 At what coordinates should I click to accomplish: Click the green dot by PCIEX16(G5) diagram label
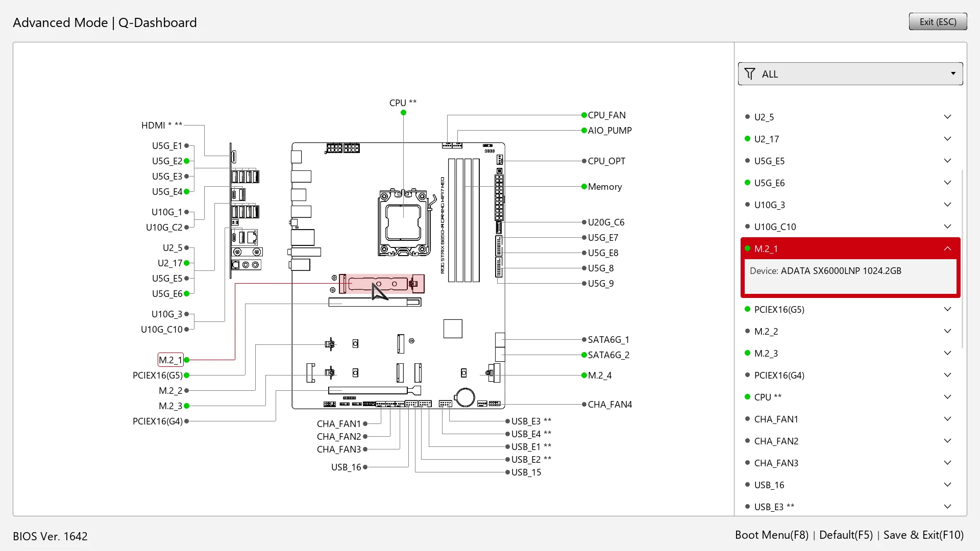187,375
